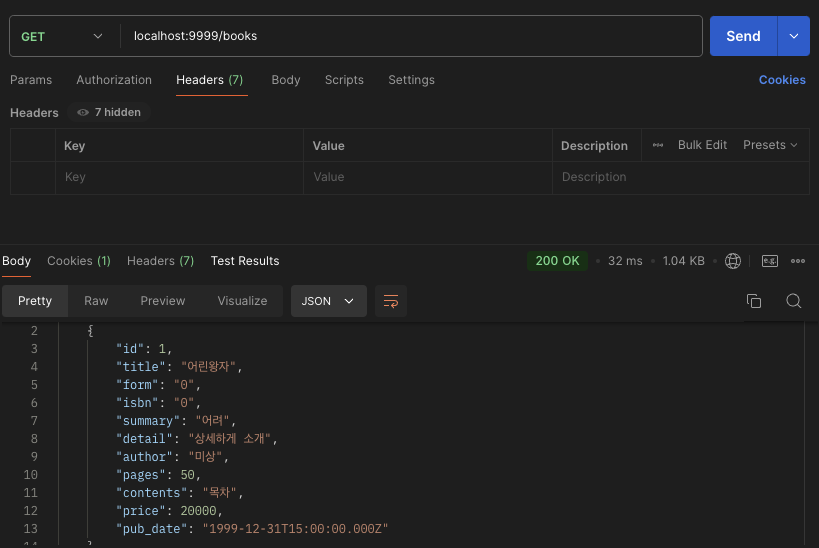Click the "id" key in the JSON
Image resolution: width=819 pixels, height=548 pixels.
[130, 348]
